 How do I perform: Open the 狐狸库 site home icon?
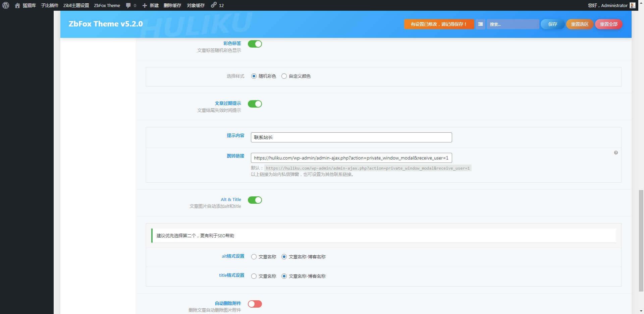[17, 5]
